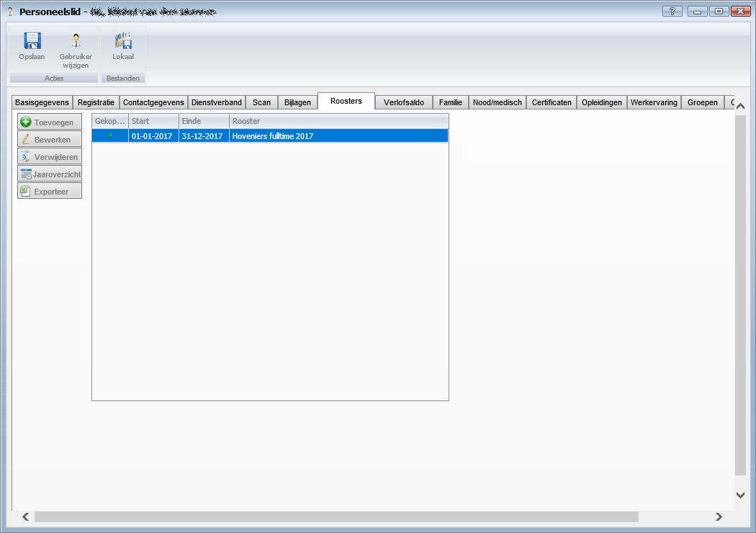Image resolution: width=756 pixels, height=533 pixels.
Task: Add a roster with Toevoegen button
Action: pyautogui.click(x=49, y=122)
